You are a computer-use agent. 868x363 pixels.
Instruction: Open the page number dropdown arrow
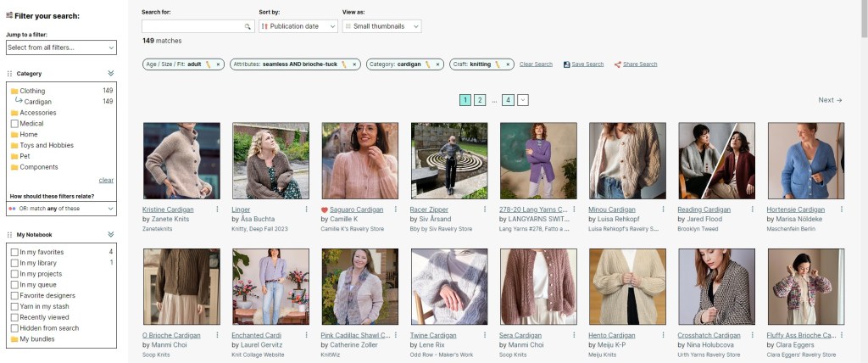pos(523,100)
